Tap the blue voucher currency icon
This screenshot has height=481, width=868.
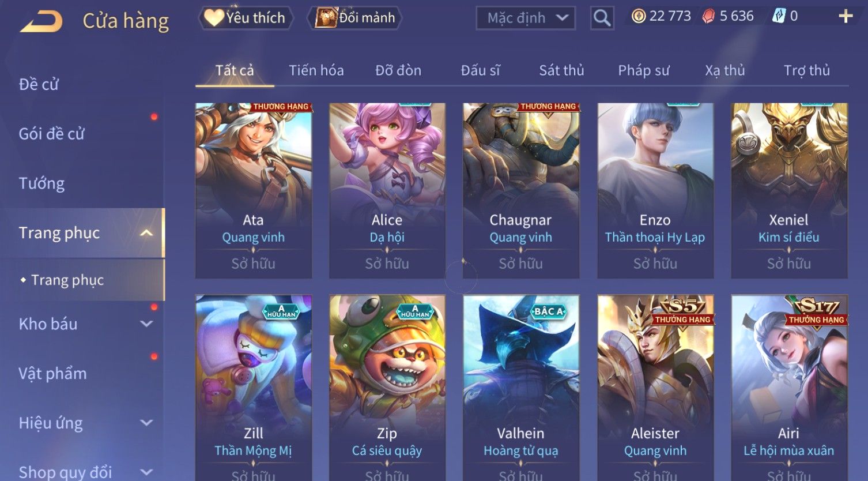coord(779,16)
